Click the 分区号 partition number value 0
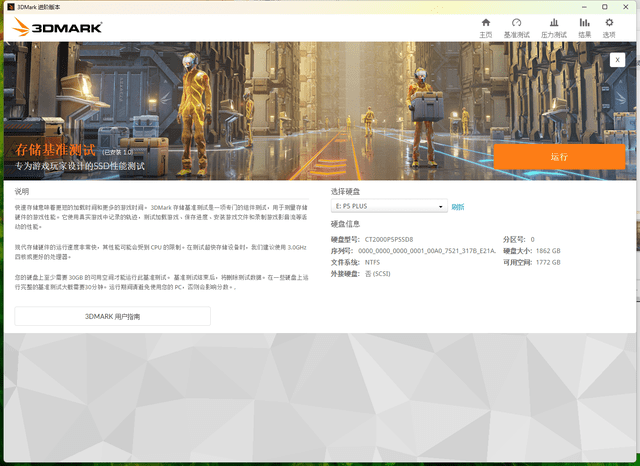The height and width of the screenshot is (466, 640). point(532,240)
